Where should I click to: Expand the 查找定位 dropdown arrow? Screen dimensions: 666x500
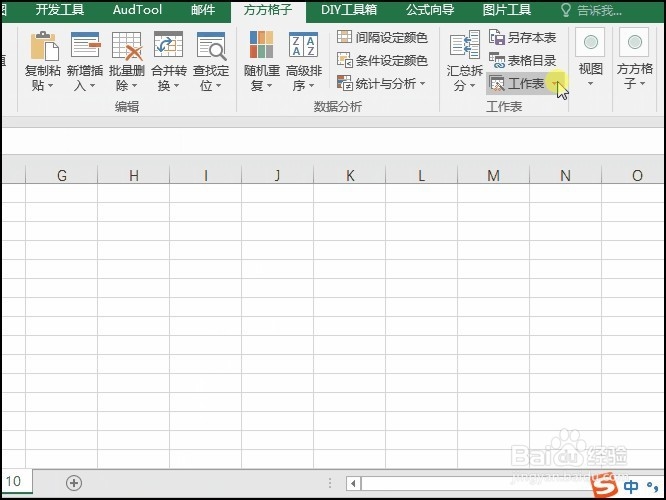point(218,86)
